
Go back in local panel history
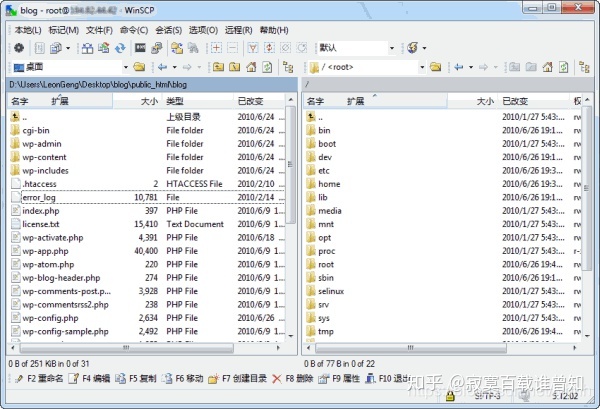tap(163, 67)
